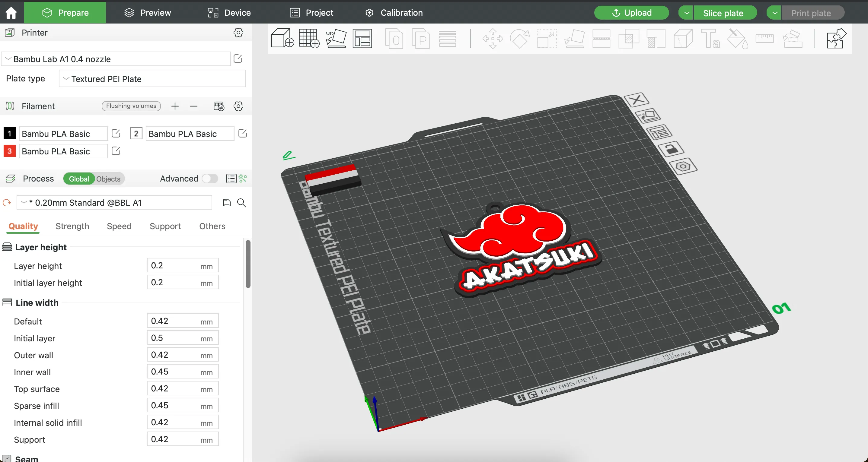Open the Others settings tab
868x462 pixels.
(212, 226)
